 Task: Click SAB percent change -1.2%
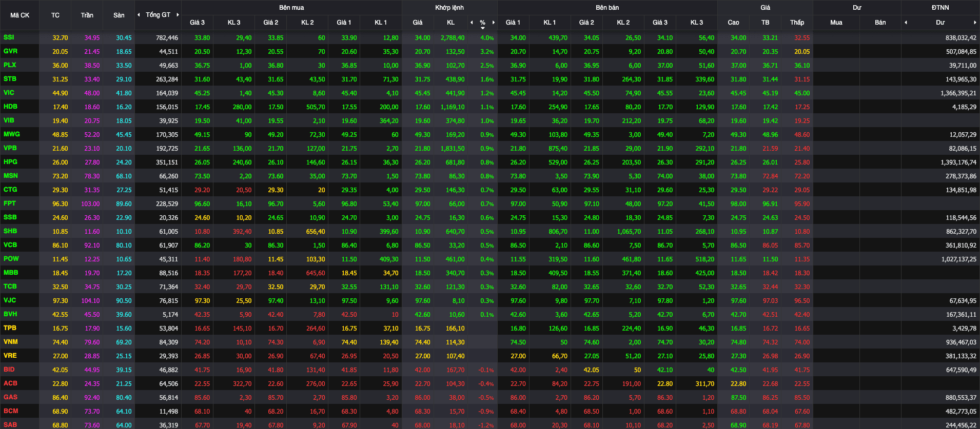(486, 425)
